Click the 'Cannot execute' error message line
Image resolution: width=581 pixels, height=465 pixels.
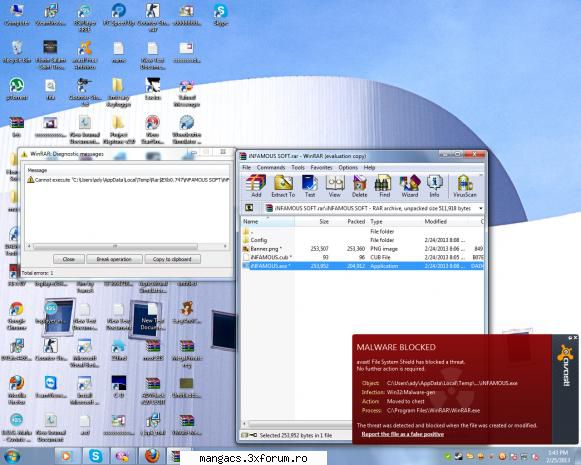pyautogui.click(x=128, y=180)
